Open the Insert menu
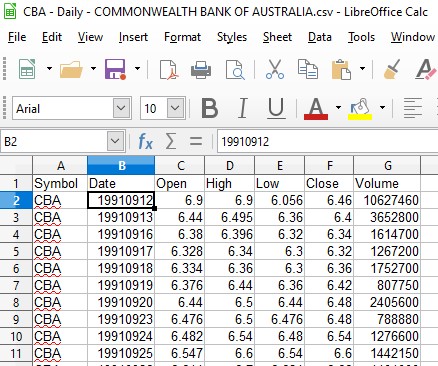The width and height of the screenshot is (438, 366). pyautogui.click(x=133, y=37)
